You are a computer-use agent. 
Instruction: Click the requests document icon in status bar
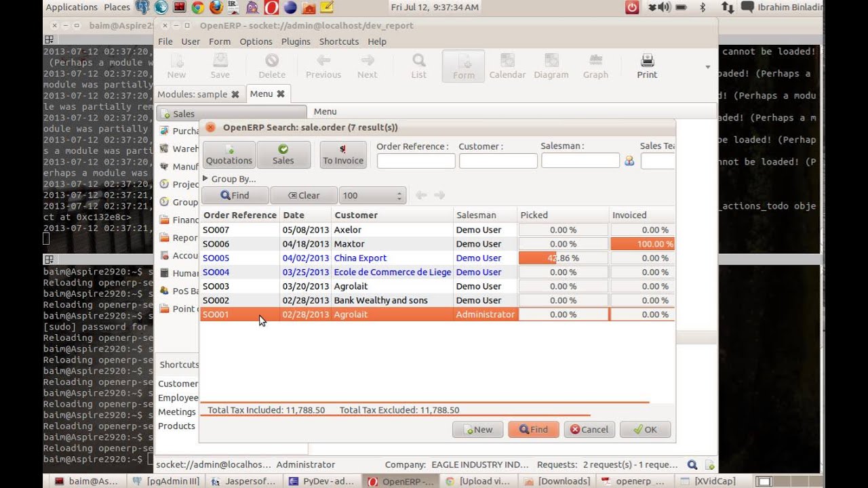point(709,465)
